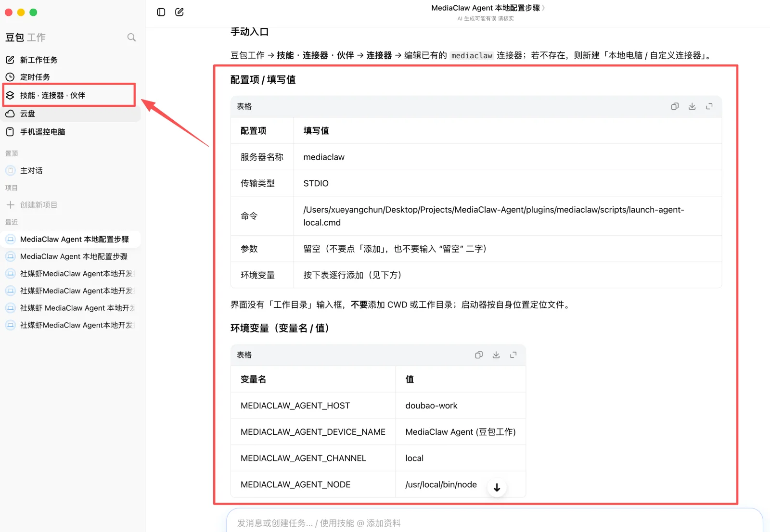Download the 配置项 table
Image resolution: width=770 pixels, height=532 pixels.
[x=692, y=106]
